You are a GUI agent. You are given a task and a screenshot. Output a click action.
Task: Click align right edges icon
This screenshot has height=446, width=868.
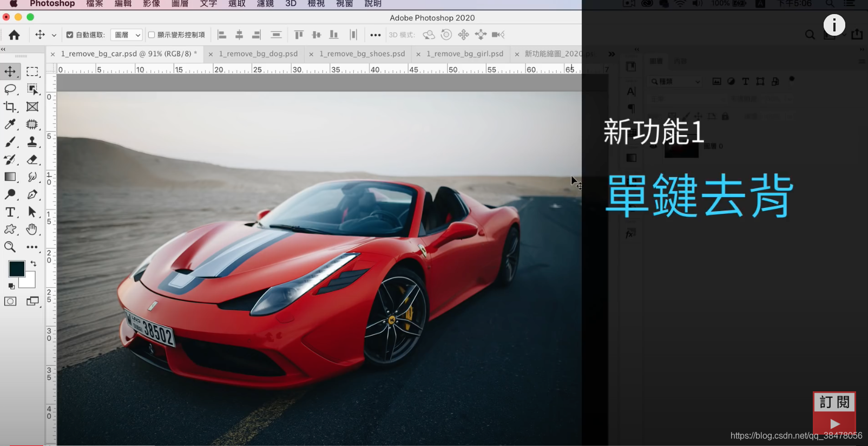(256, 35)
